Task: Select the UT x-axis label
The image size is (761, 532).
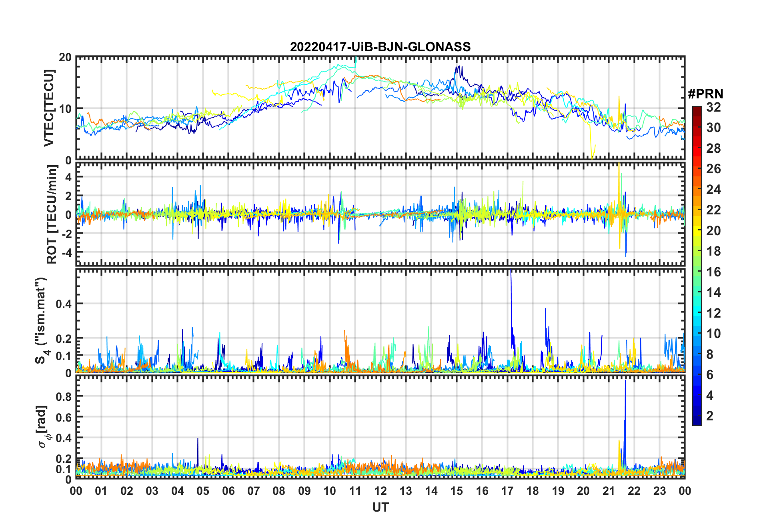Action: (380, 507)
